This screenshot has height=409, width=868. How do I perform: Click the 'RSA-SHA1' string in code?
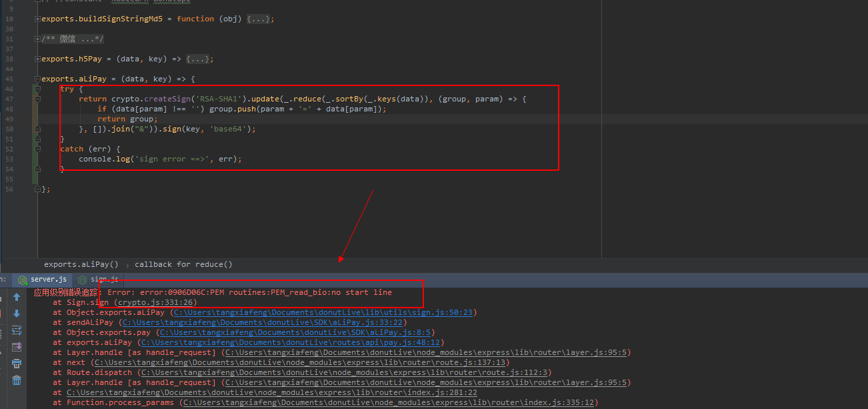[219, 99]
